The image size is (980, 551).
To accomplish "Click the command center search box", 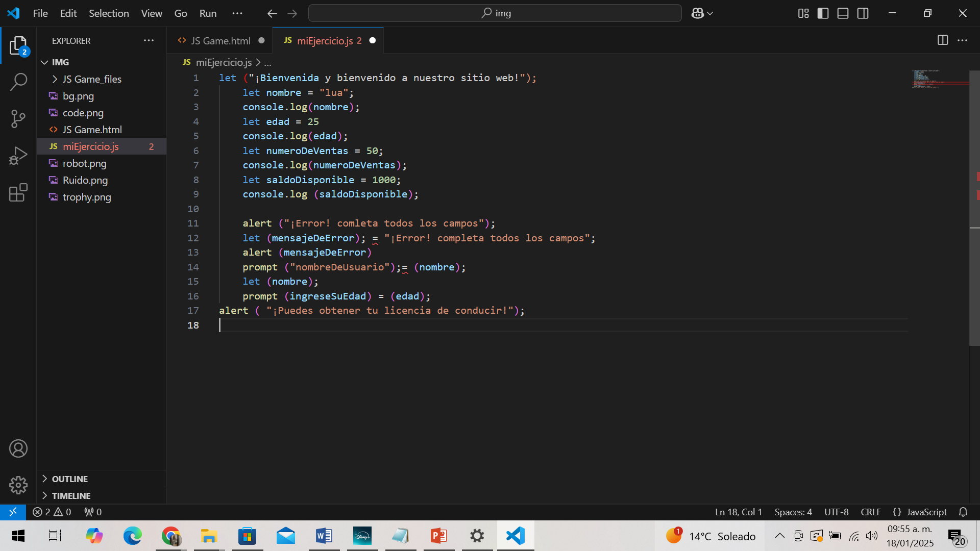I will click(x=495, y=13).
